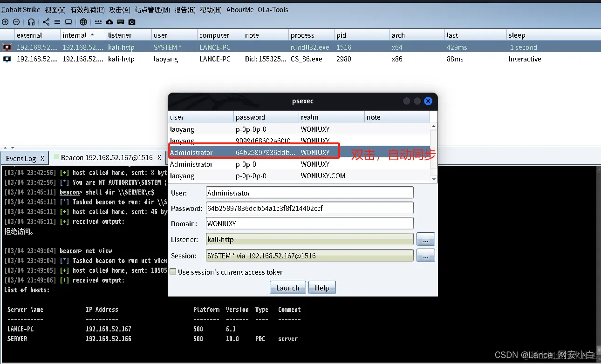Screen dimensions: 601x364
Task: Switch to Beacon 192.168.52.167@1516 tab
Action: coord(107,158)
